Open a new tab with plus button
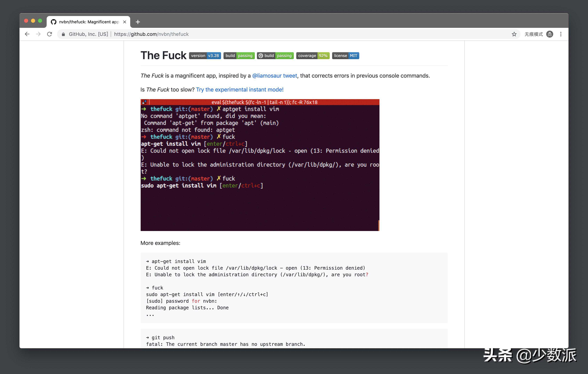This screenshot has height=374, width=588. (138, 22)
